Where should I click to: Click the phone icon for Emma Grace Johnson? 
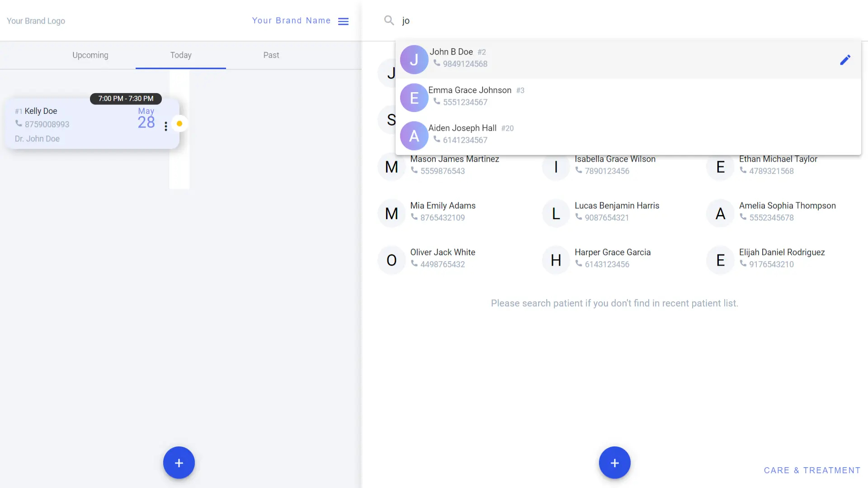pos(436,101)
